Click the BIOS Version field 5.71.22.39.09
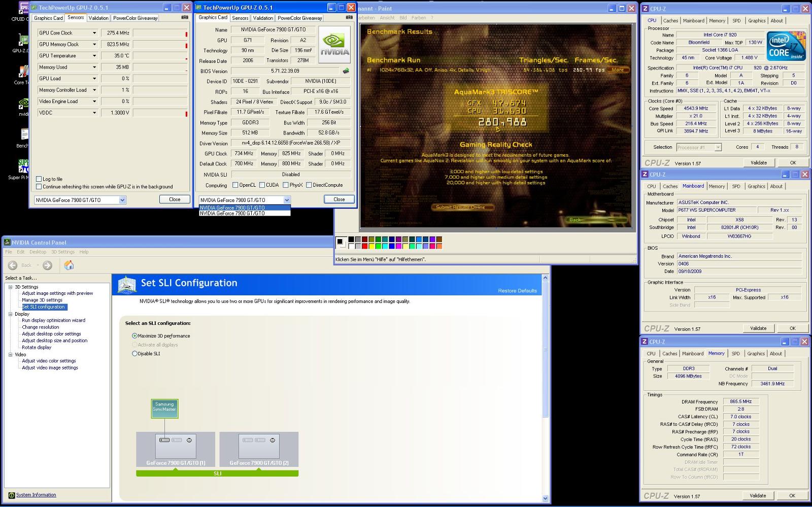Image resolution: width=812 pixels, height=507 pixels. click(285, 71)
